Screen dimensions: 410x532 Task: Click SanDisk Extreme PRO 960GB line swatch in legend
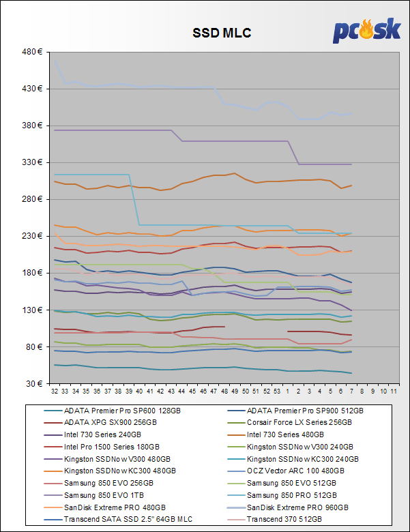(x=236, y=508)
